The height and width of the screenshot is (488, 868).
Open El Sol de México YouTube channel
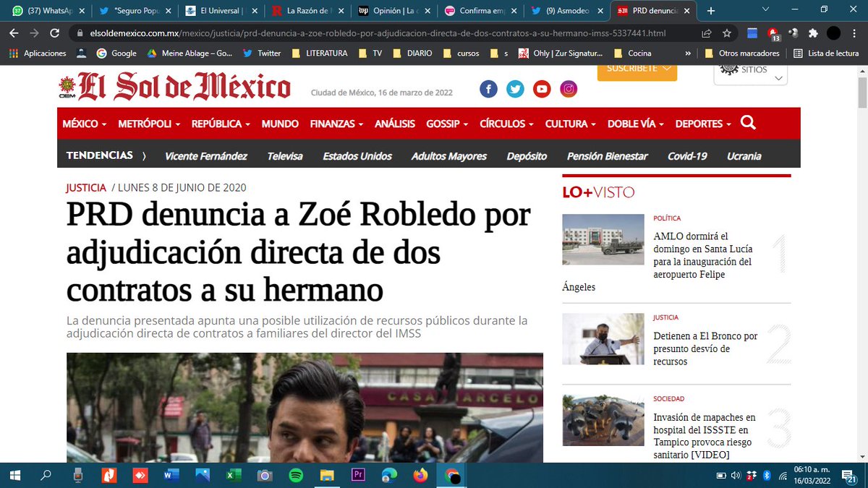point(542,89)
